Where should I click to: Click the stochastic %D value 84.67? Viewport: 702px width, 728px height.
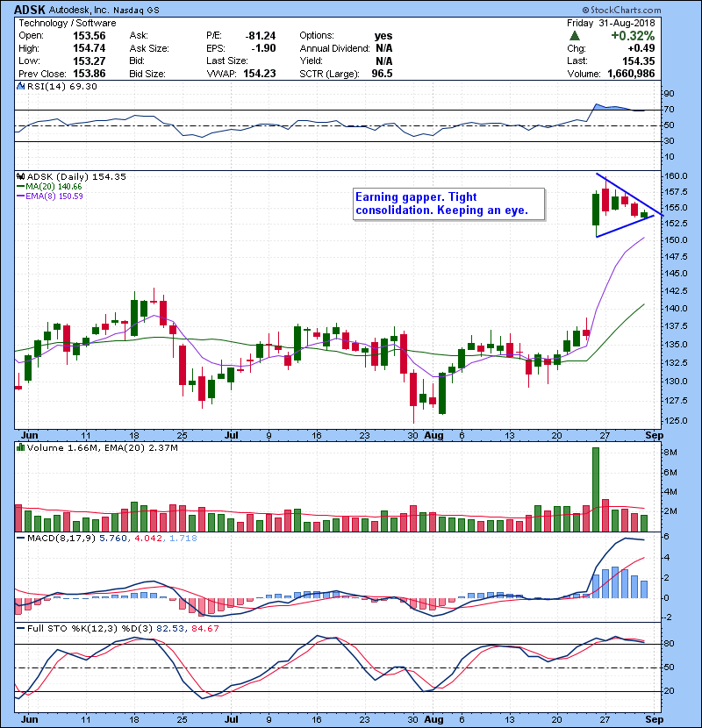pyautogui.click(x=204, y=628)
